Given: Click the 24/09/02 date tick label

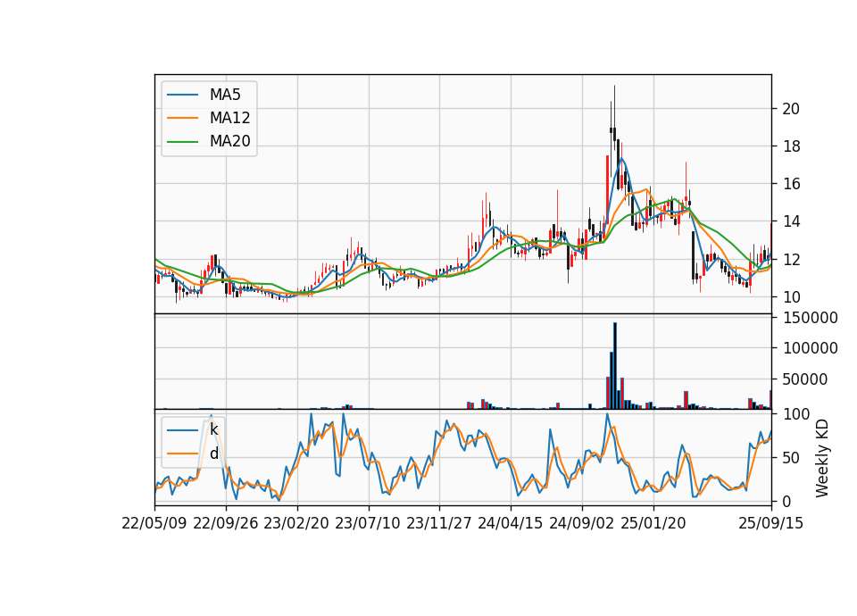Looking at the screenshot, I should click(x=581, y=523).
